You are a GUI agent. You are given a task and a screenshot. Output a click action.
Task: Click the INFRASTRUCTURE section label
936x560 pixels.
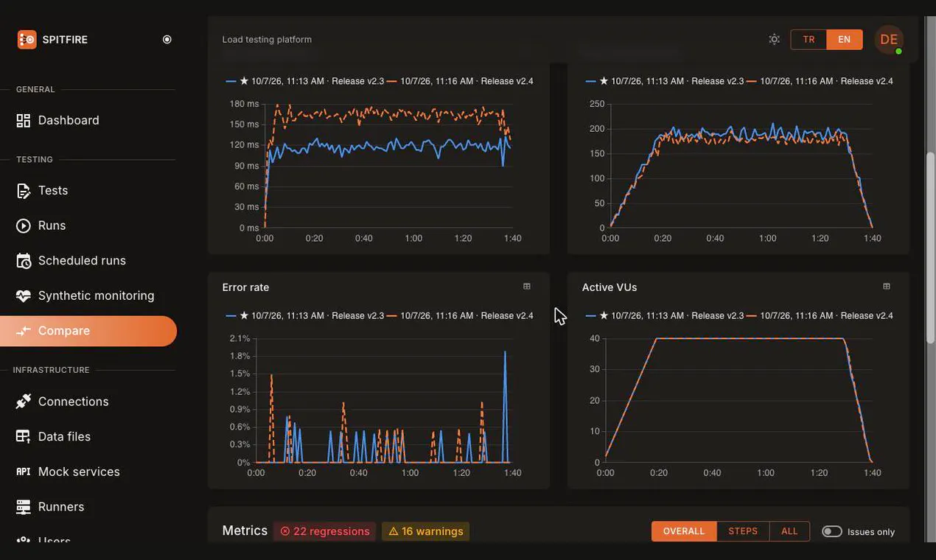(52, 370)
